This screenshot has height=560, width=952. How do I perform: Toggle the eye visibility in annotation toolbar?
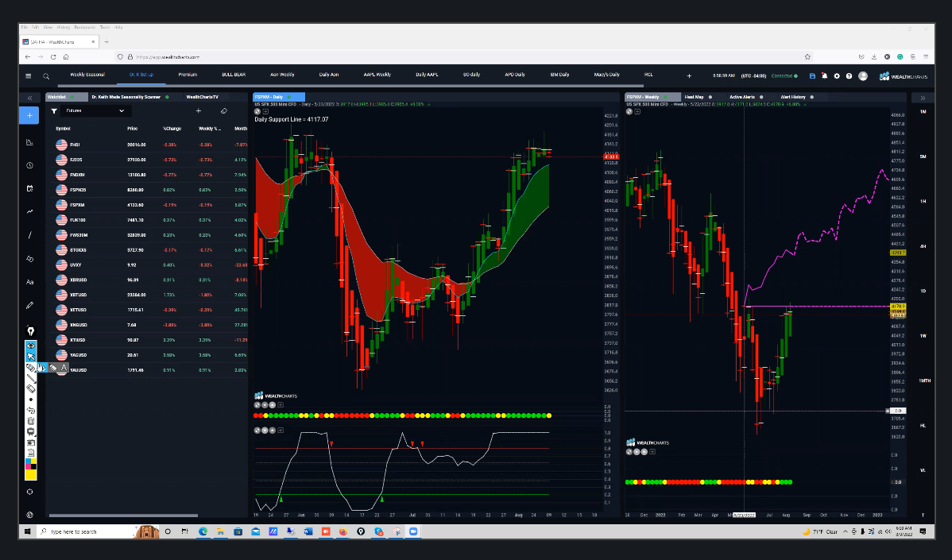(31, 346)
